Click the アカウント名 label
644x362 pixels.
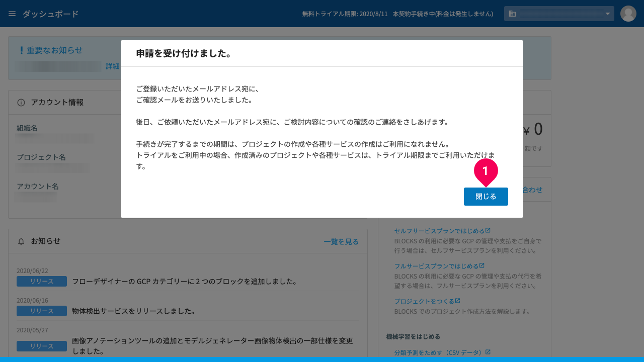38,187
